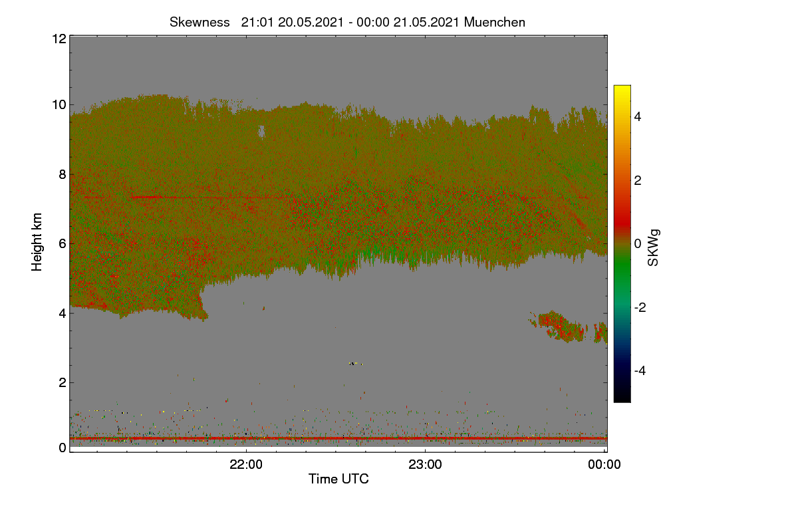Click the height axis label 6
This screenshot has width=798, height=532.
(x=62, y=243)
